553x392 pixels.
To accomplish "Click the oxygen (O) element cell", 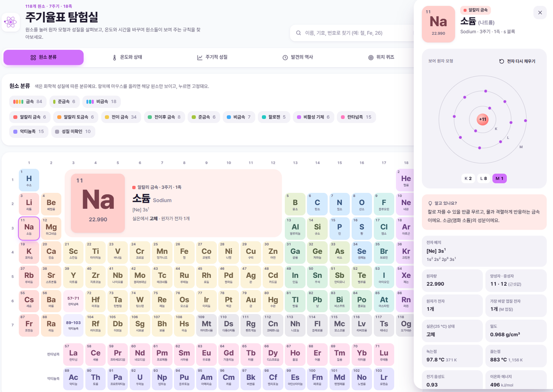I will pyautogui.click(x=361, y=204).
